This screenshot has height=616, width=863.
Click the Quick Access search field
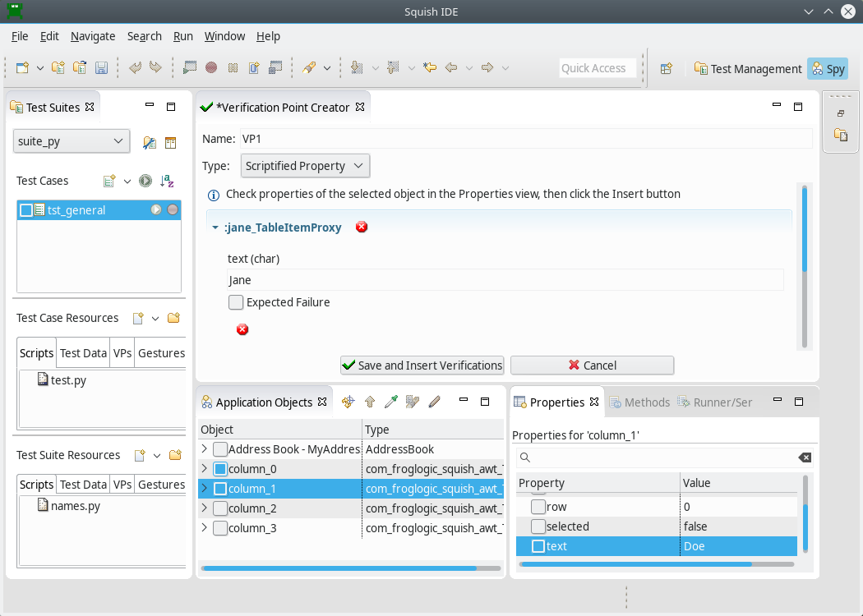[598, 68]
